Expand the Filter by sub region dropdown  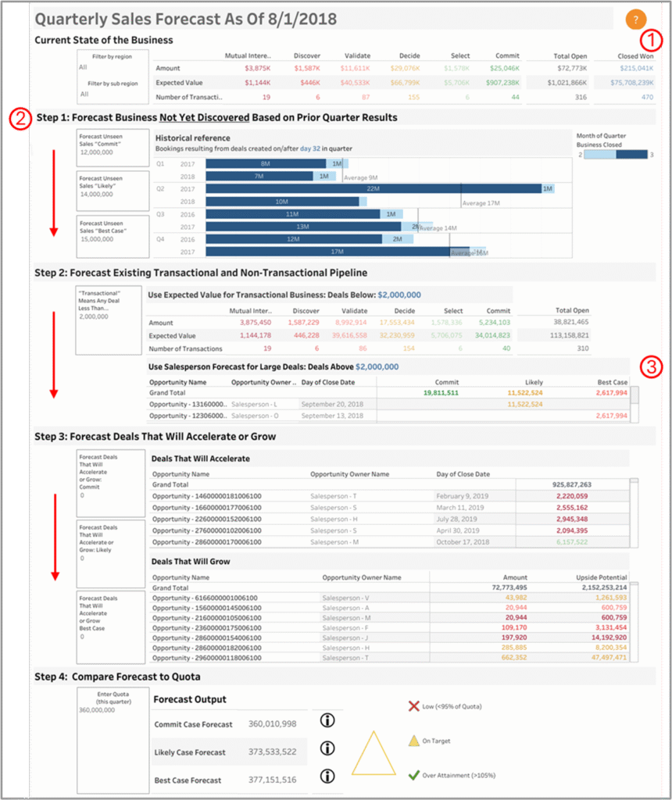(x=112, y=94)
